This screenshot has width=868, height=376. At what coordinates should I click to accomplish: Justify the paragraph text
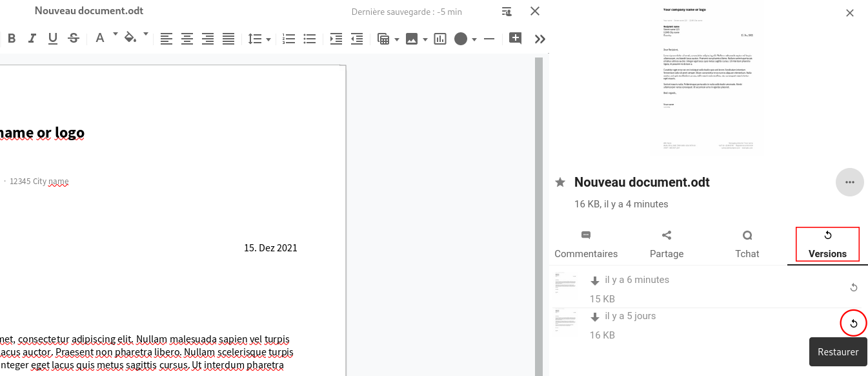tap(228, 39)
